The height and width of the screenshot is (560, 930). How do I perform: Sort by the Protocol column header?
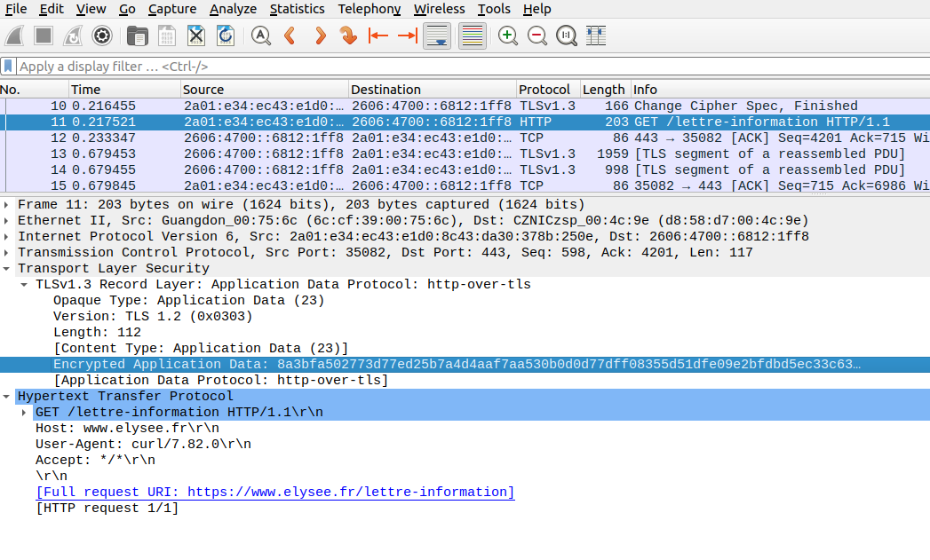tap(549, 90)
